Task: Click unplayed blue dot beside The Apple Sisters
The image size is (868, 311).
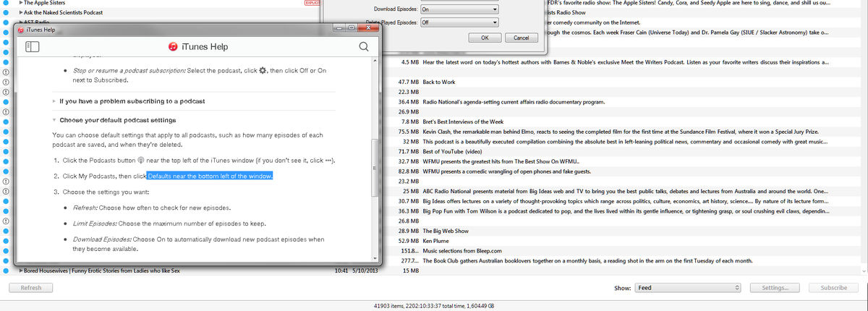Action: click(6, 4)
